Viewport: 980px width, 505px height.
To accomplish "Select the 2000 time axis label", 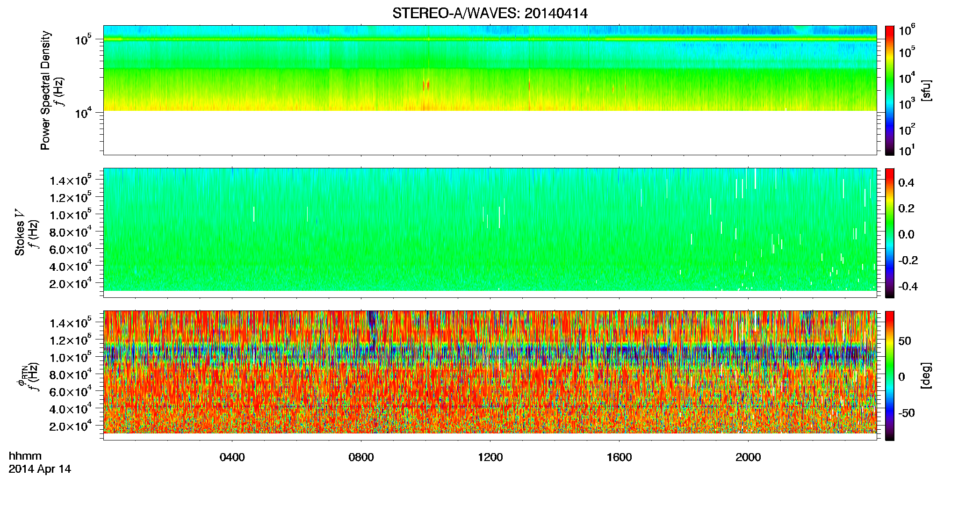I will 748,457.
